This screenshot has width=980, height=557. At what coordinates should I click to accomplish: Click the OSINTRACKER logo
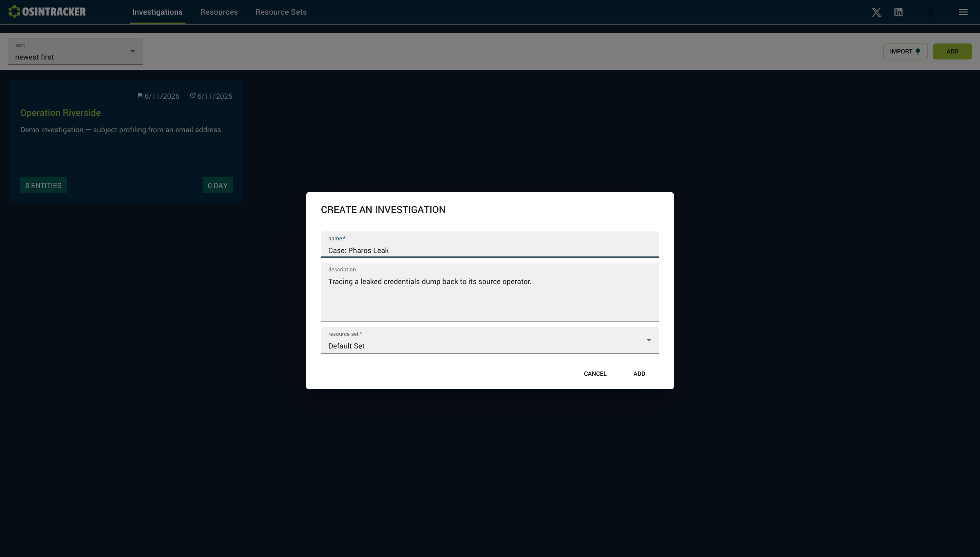[47, 12]
